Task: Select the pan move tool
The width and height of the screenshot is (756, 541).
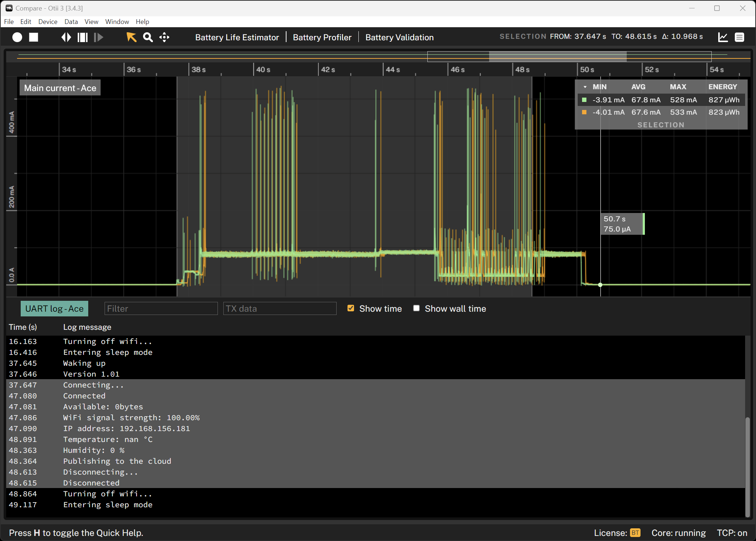Action: coord(164,37)
